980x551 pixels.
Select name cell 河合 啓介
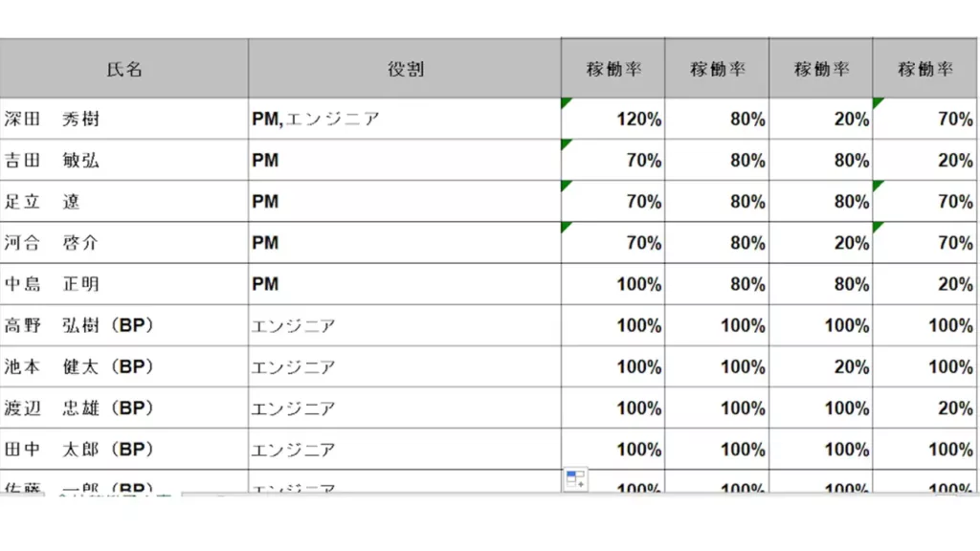[124, 242]
